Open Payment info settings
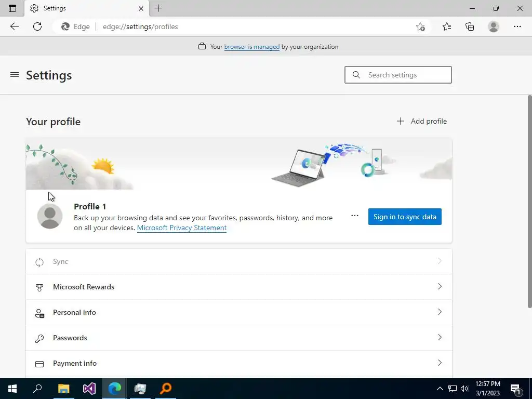 [x=239, y=363]
